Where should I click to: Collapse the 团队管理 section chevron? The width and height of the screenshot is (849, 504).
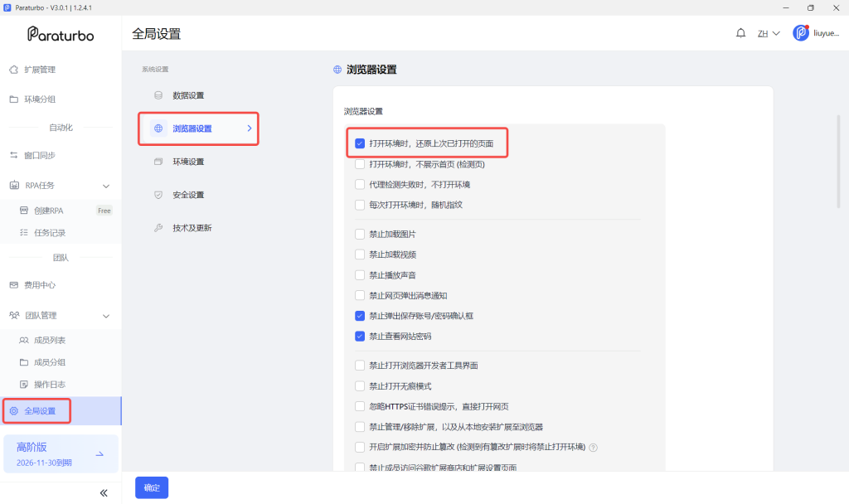pos(106,316)
